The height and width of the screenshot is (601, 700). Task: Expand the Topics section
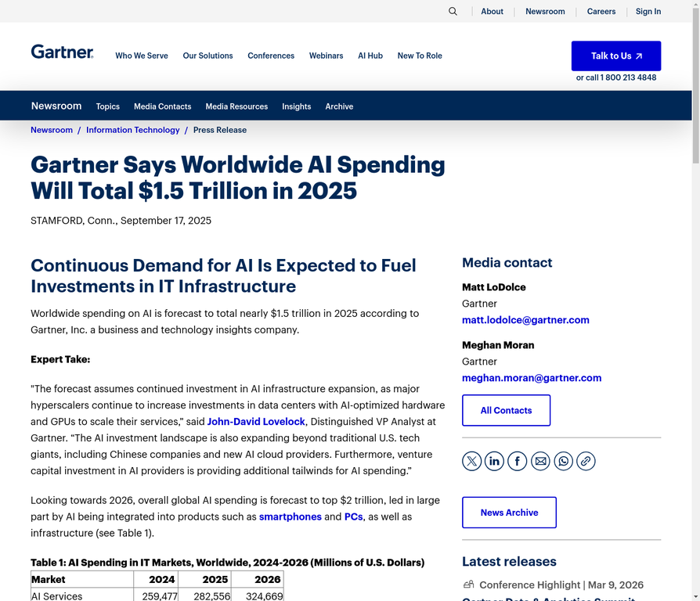(107, 106)
